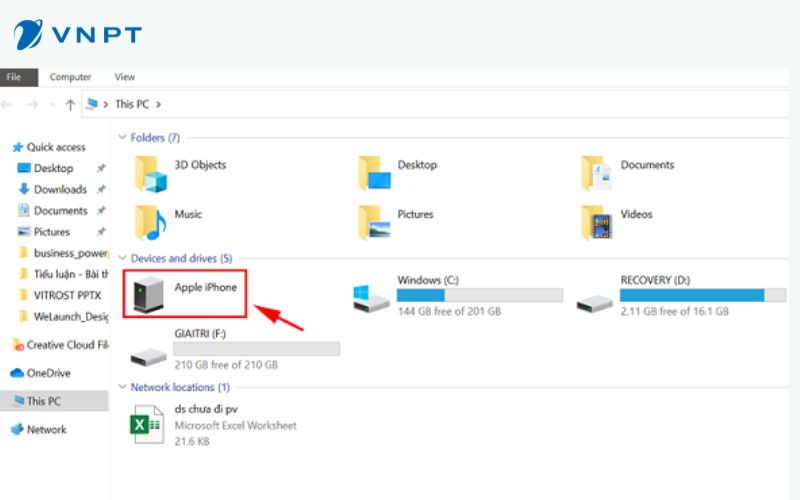Switch to the Computer ribbon tab
The height and width of the screenshot is (500, 800).
(70, 77)
